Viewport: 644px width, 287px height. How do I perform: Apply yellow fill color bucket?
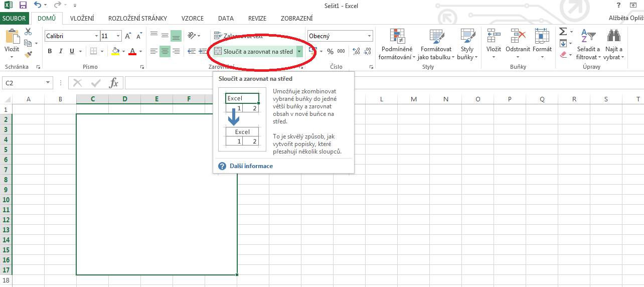tap(116, 51)
